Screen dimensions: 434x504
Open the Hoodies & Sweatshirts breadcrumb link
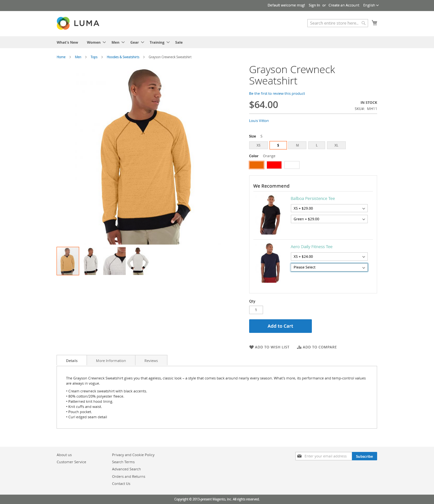pyautogui.click(x=123, y=57)
